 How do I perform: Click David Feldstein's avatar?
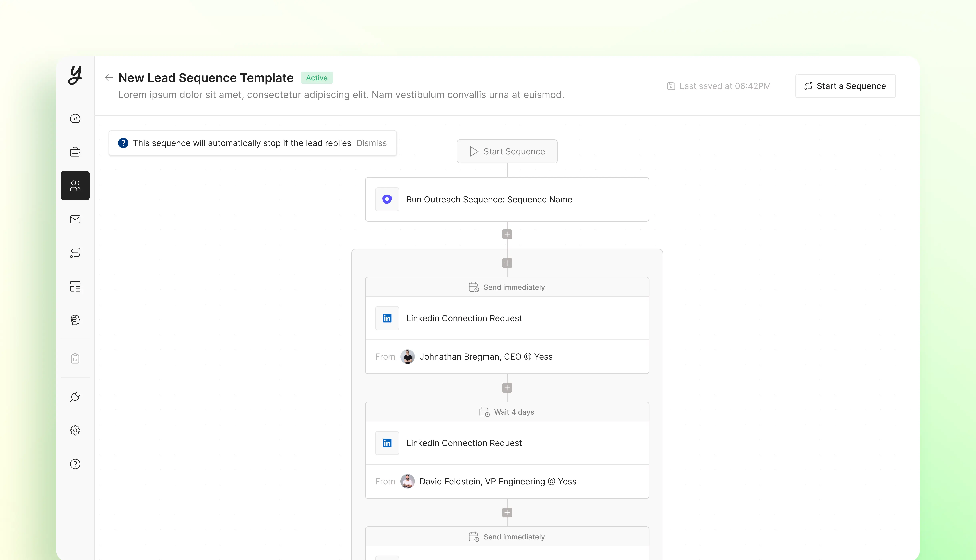(x=408, y=482)
